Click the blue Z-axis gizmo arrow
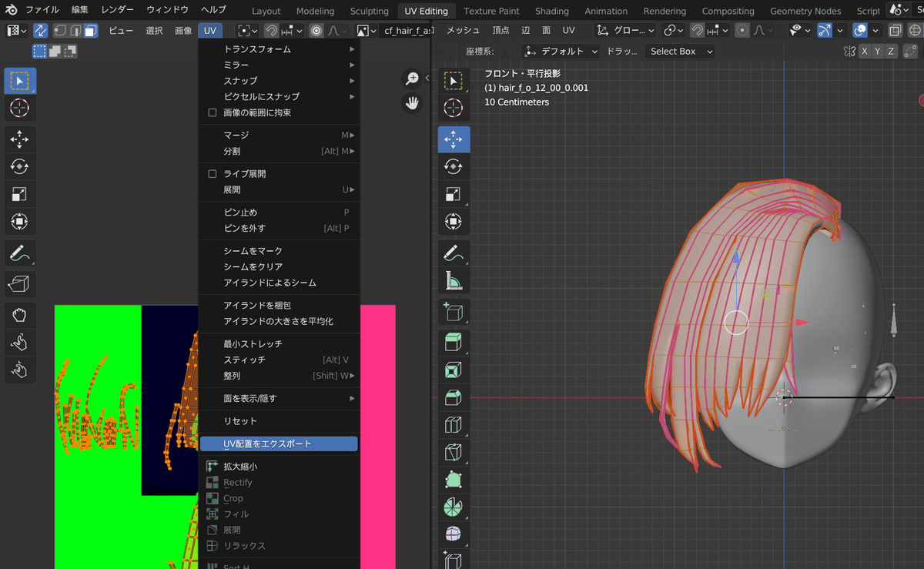This screenshot has width=924, height=569. (x=736, y=259)
